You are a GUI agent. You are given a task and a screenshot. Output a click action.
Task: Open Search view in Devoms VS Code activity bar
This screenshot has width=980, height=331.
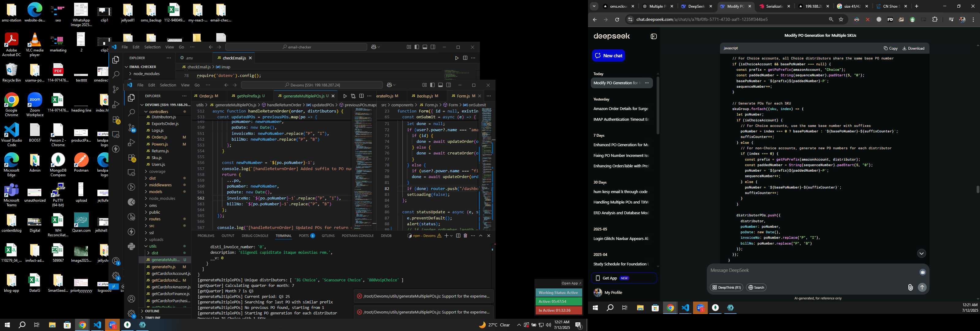pyautogui.click(x=131, y=113)
